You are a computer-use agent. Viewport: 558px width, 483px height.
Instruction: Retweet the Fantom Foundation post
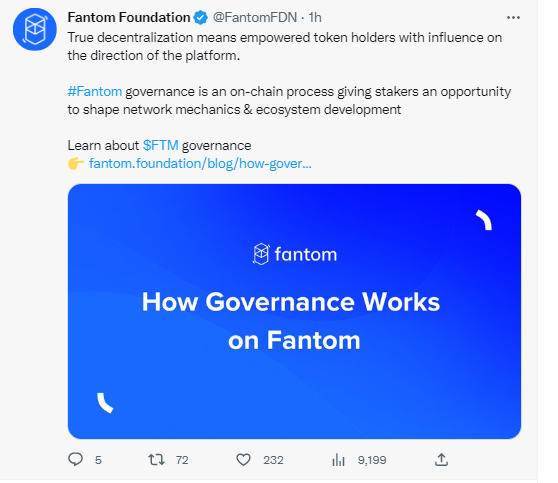tap(157, 460)
